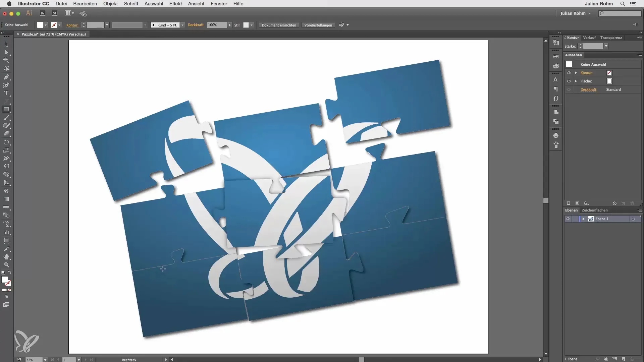
Task: Open the Stärke stroke weight dropdown
Action: coord(606,46)
